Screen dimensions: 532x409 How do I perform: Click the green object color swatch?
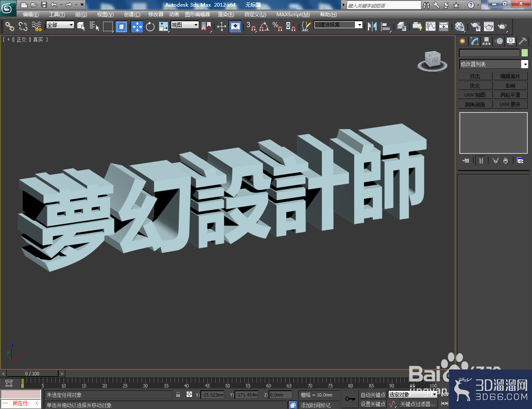point(525,53)
